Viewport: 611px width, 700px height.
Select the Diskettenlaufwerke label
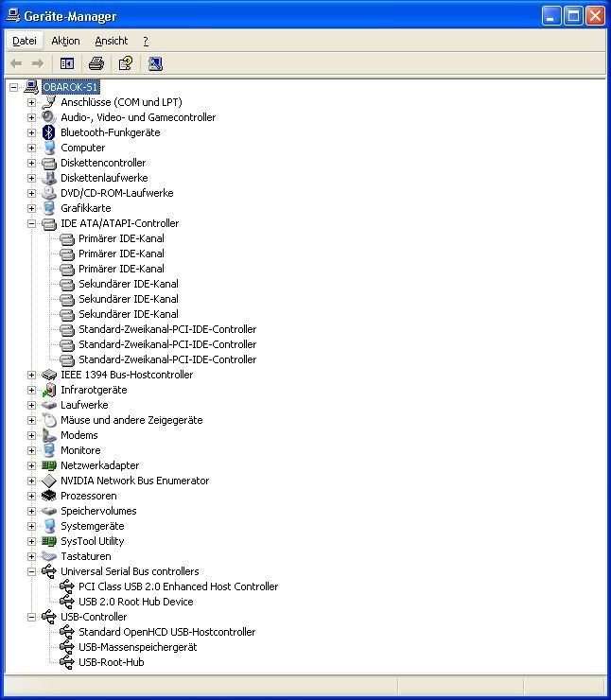tap(104, 178)
